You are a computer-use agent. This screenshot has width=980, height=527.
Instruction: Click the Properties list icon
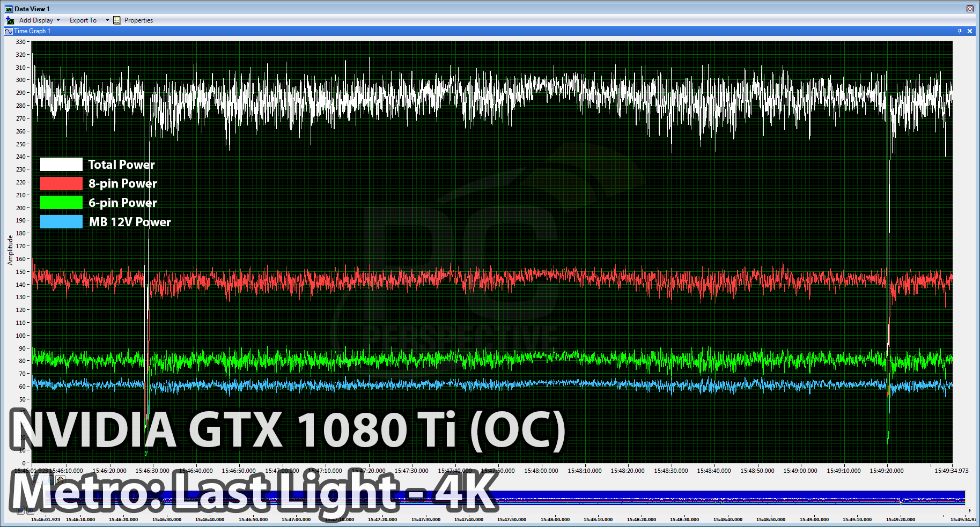click(x=117, y=20)
